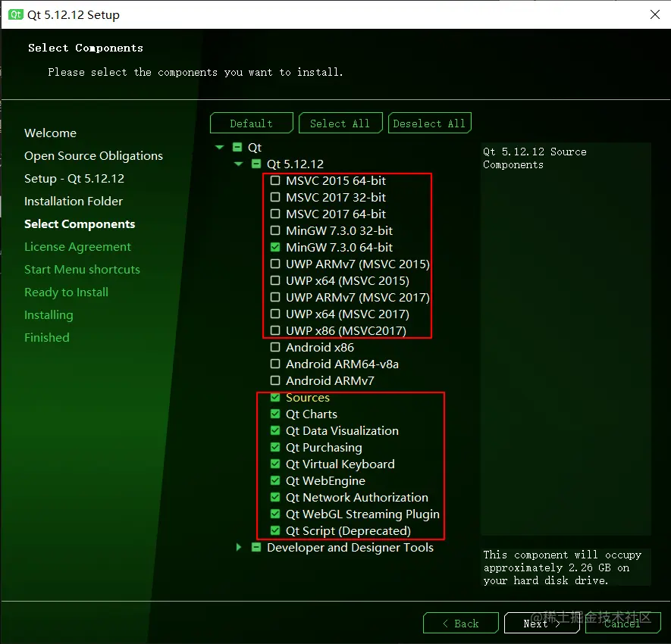Check Android x86 component
The height and width of the screenshot is (644, 671).
pos(275,347)
